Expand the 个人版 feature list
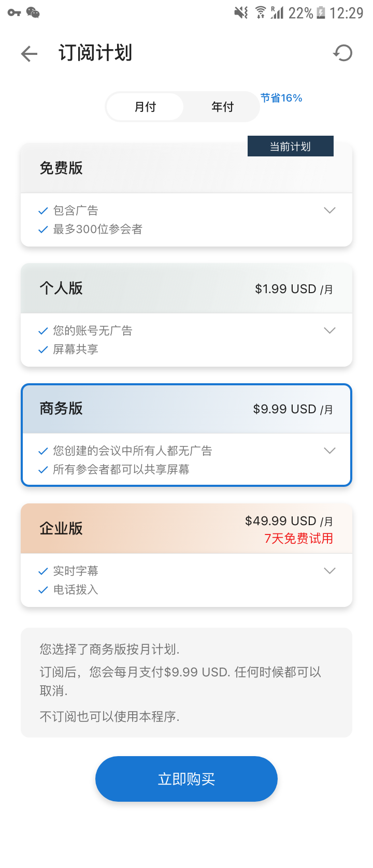The width and height of the screenshot is (373, 868). click(x=329, y=330)
